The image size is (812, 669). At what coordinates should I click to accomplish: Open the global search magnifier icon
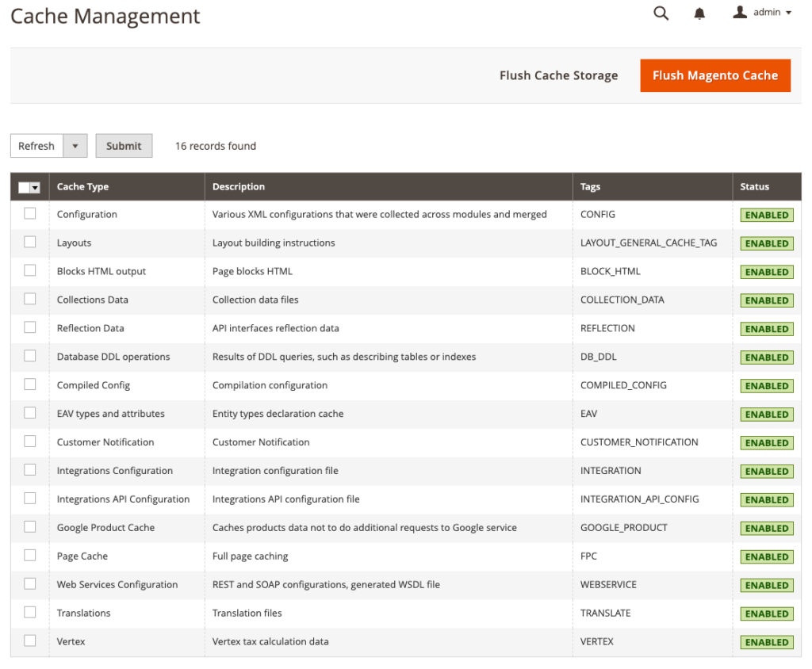coord(661,13)
